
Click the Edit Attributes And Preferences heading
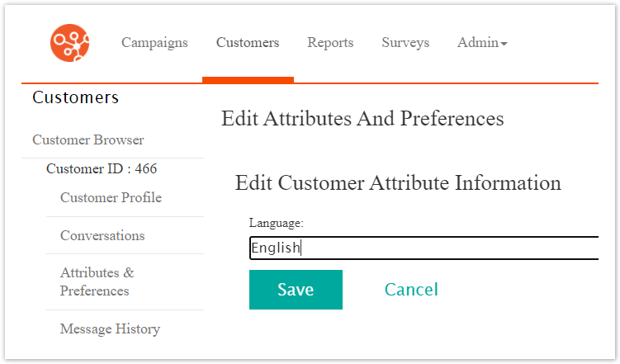362,119
